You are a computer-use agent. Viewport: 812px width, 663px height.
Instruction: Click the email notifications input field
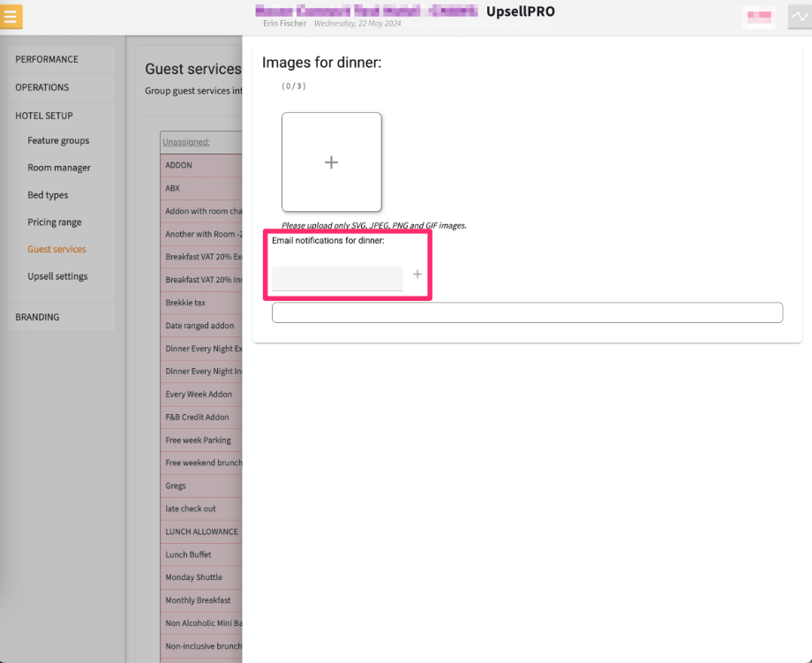tap(337, 279)
